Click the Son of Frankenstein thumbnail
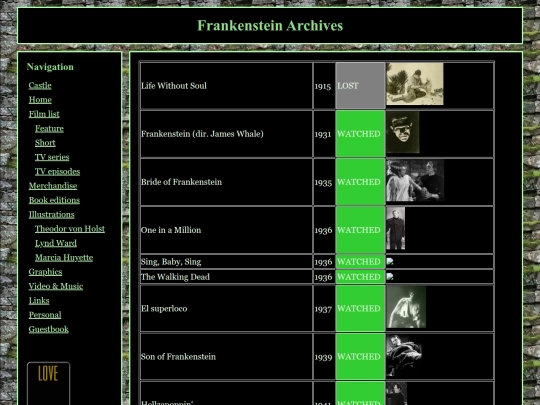Image resolution: width=540 pixels, height=405 pixels. tap(404, 355)
